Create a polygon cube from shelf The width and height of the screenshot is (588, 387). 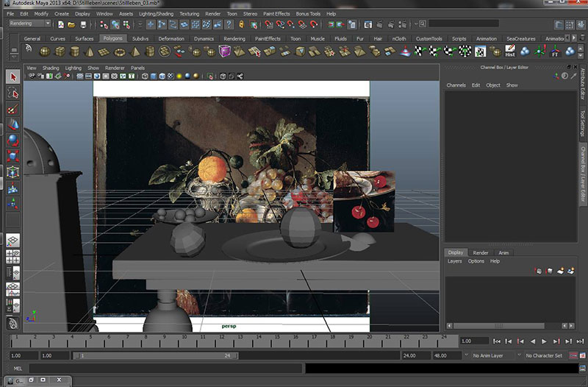[60, 52]
